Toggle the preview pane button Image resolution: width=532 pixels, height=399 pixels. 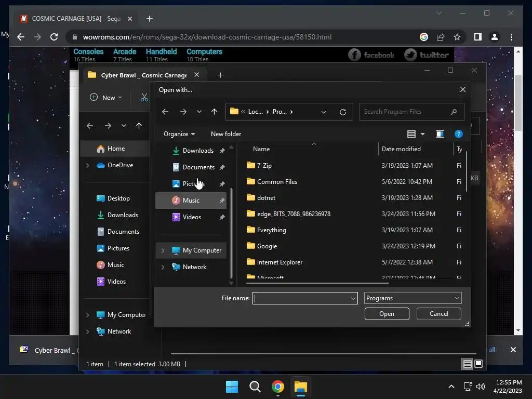[440, 134]
